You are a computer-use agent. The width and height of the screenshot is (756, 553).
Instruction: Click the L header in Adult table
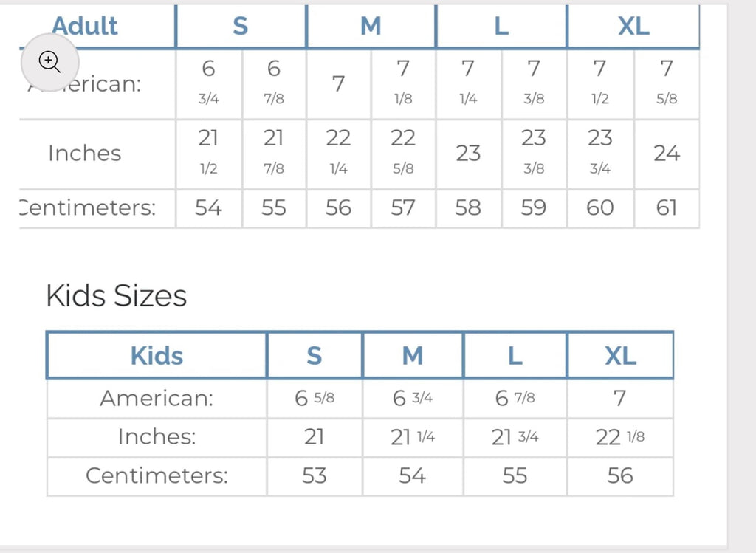coord(501,26)
